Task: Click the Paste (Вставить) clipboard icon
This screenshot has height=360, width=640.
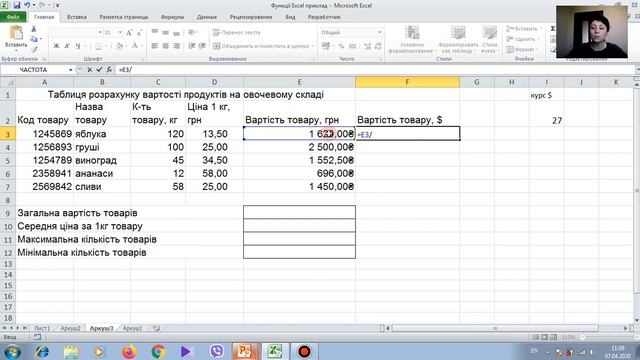Action: tap(16, 33)
